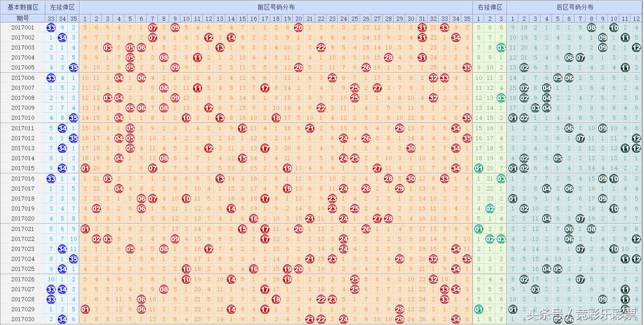Image resolution: width=644 pixels, height=325 pixels.
Task: Select red ball 12 in row 2017023
Action: pyautogui.click(x=209, y=249)
